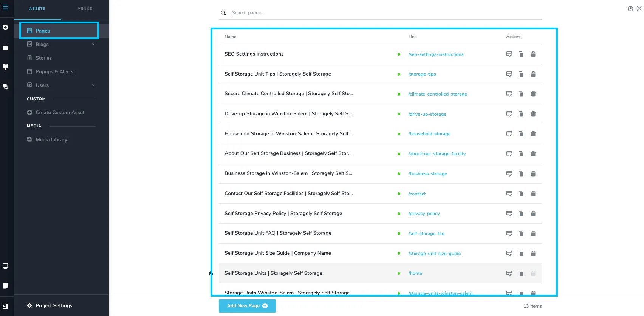
Task: Click Project Settings label
Action: 54,305
